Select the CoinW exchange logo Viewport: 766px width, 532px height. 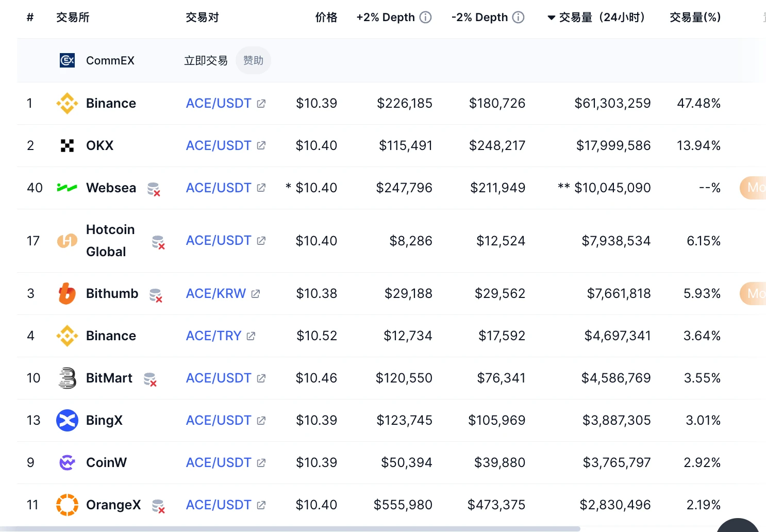(x=66, y=462)
